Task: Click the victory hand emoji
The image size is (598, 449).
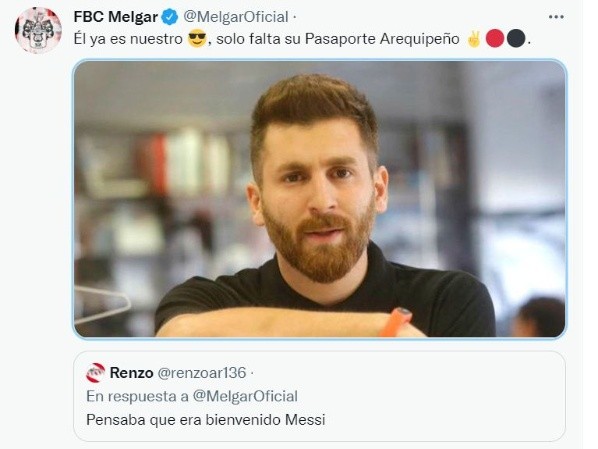Action: pyautogui.click(x=474, y=39)
